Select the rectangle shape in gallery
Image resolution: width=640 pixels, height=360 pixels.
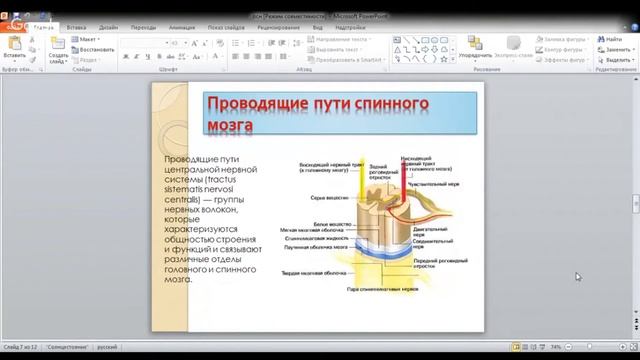425,40
